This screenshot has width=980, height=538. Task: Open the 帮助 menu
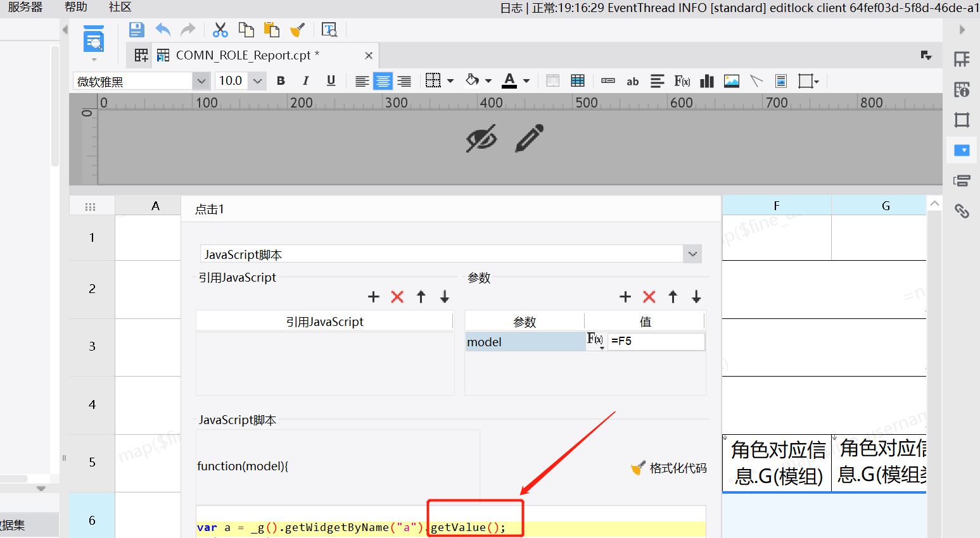point(76,7)
